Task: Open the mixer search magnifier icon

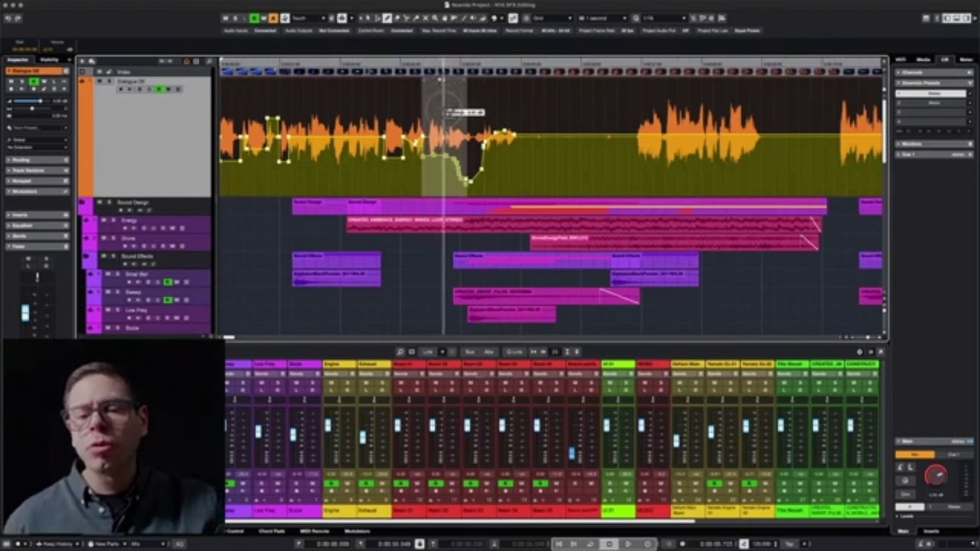Action: coord(400,352)
